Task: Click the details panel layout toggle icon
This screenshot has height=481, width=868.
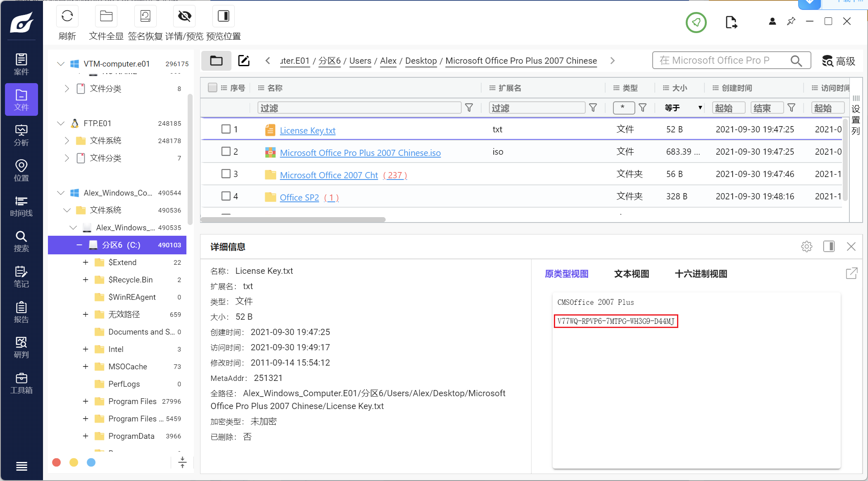Action: [x=829, y=246]
